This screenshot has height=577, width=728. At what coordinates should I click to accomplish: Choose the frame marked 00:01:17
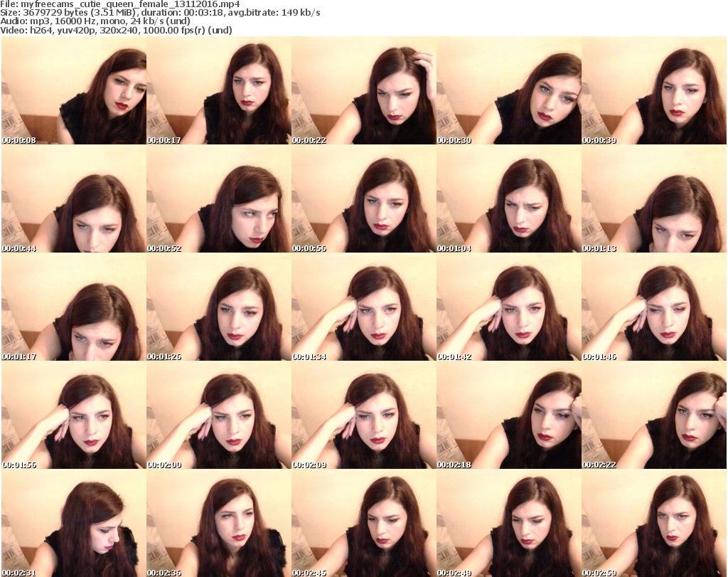74,307
